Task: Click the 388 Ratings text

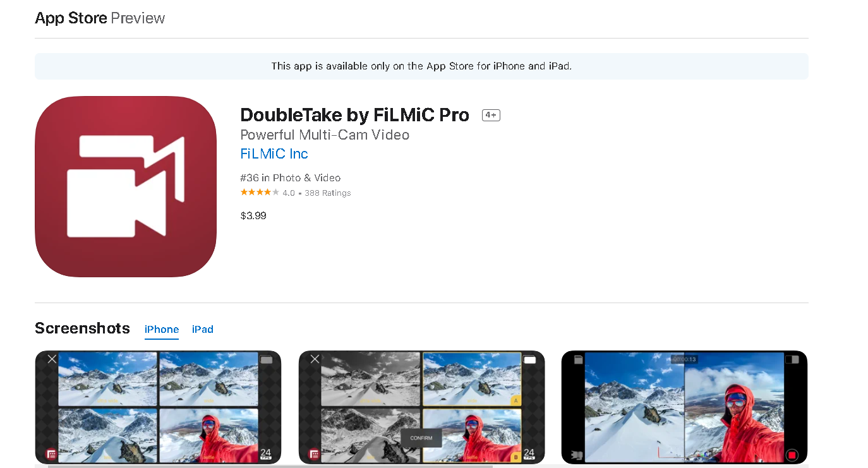Action: click(328, 193)
